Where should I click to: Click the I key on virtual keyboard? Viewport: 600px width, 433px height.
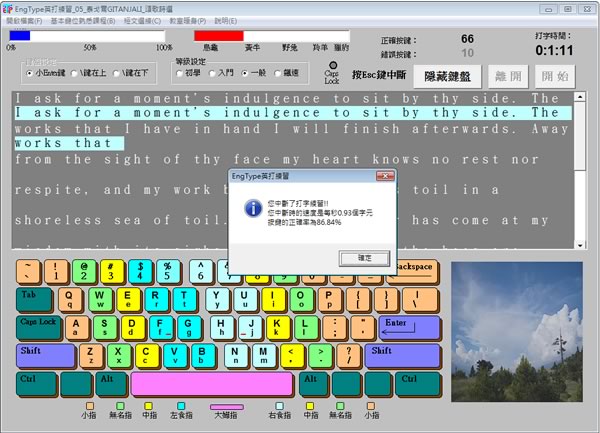tap(273, 300)
